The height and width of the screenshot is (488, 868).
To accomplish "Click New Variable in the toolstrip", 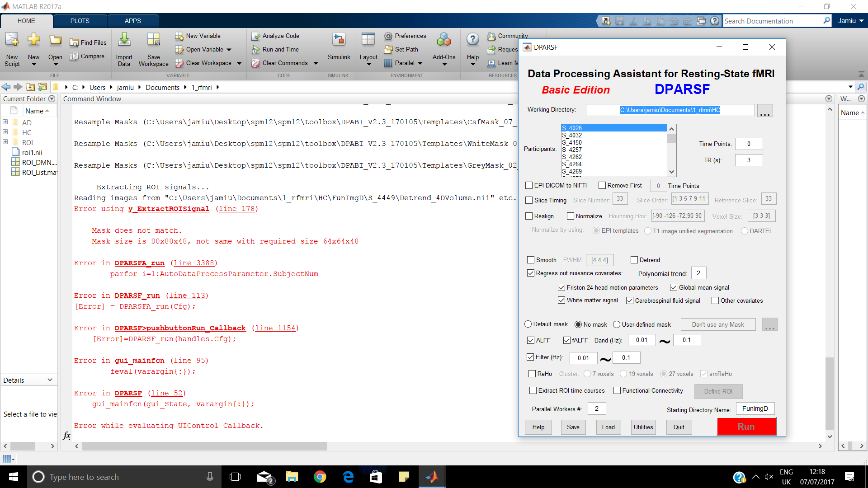I will [198, 36].
